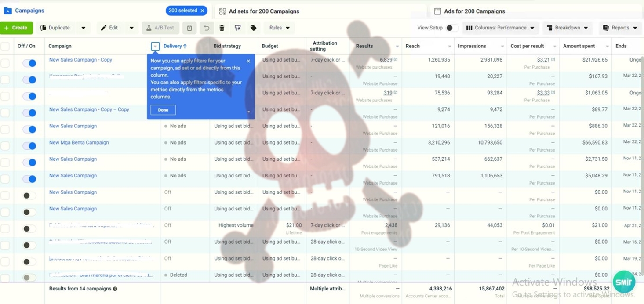Toggle off New Sales Campaign - Copy
Image resolution: width=644 pixels, height=304 pixels.
point(29,63)
